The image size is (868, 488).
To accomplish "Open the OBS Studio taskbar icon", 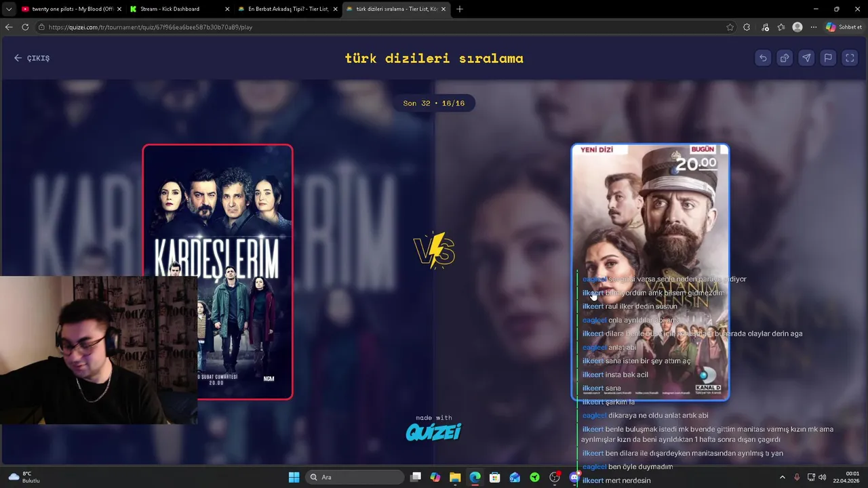I will click(555, 477).
